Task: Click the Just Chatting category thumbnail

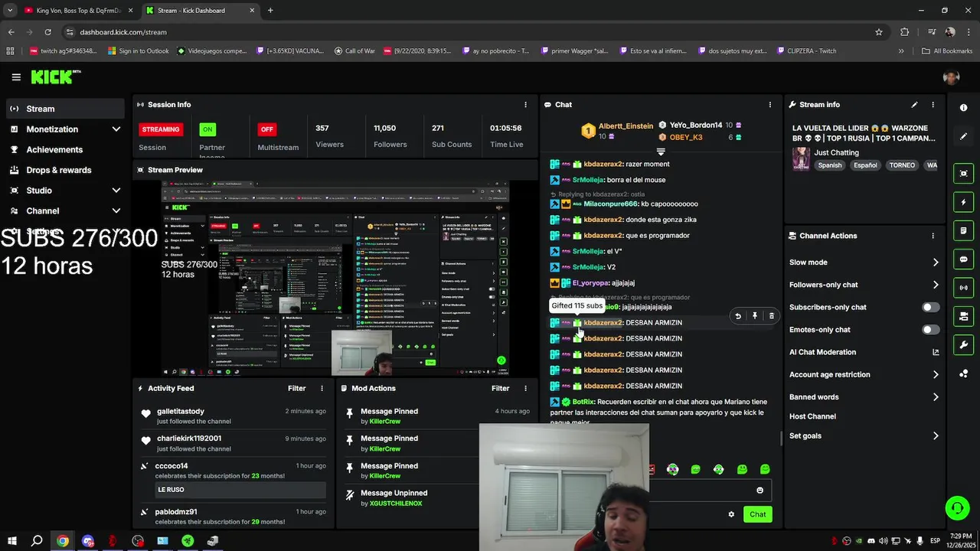Action: point(801,158)
